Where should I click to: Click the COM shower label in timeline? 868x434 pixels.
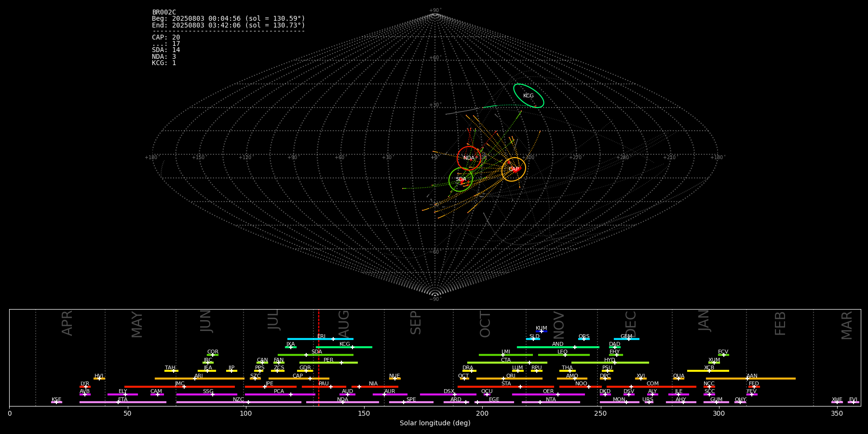click(652, 384)
